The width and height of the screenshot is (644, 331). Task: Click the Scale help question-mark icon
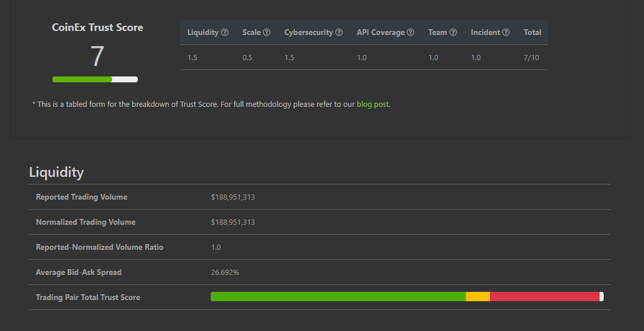click(267, 32)
